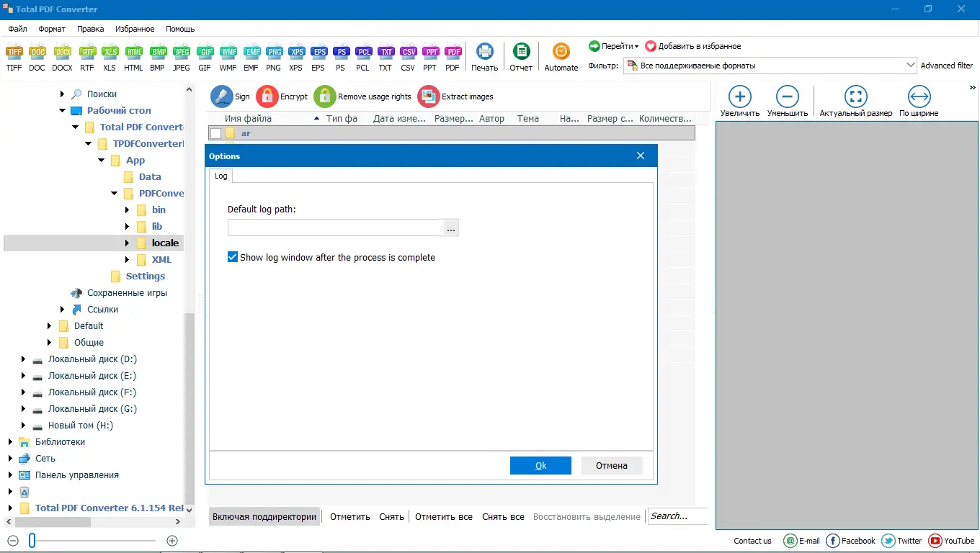Image resolution: width=980 pixels, height=553 pixels.
Task: Fit preview По ширине
Action: [919, 101]
